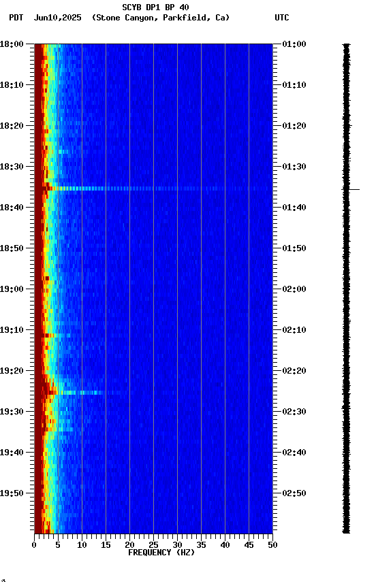376x588 pixels.
Task: Click the "01:30" UTC time label
Action: tap(294, 167)
